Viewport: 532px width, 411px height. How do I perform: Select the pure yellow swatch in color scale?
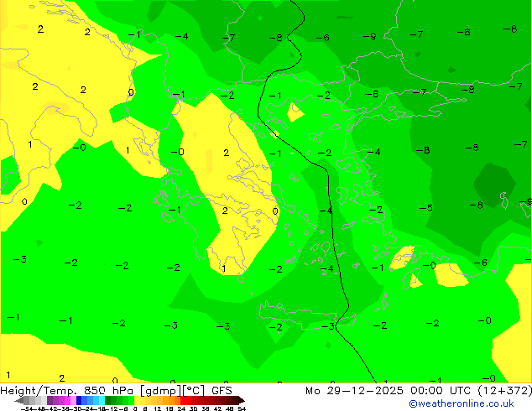tap(137, 400)
